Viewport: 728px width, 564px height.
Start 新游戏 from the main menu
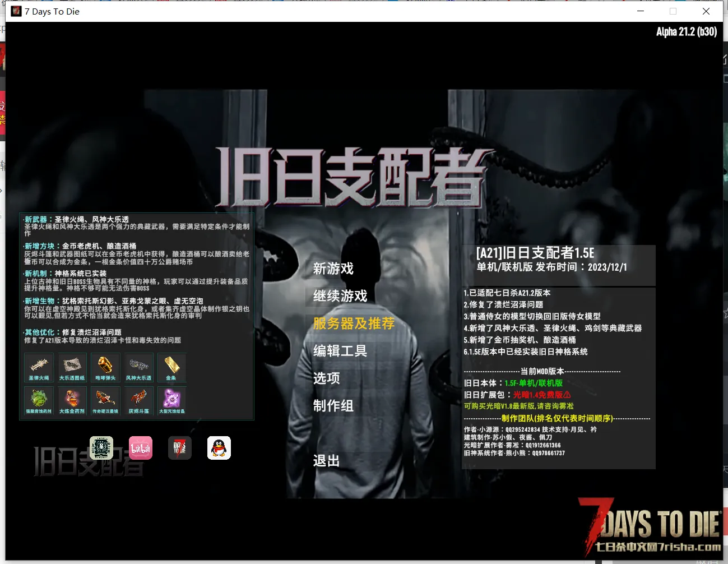[x=333, y=269]
